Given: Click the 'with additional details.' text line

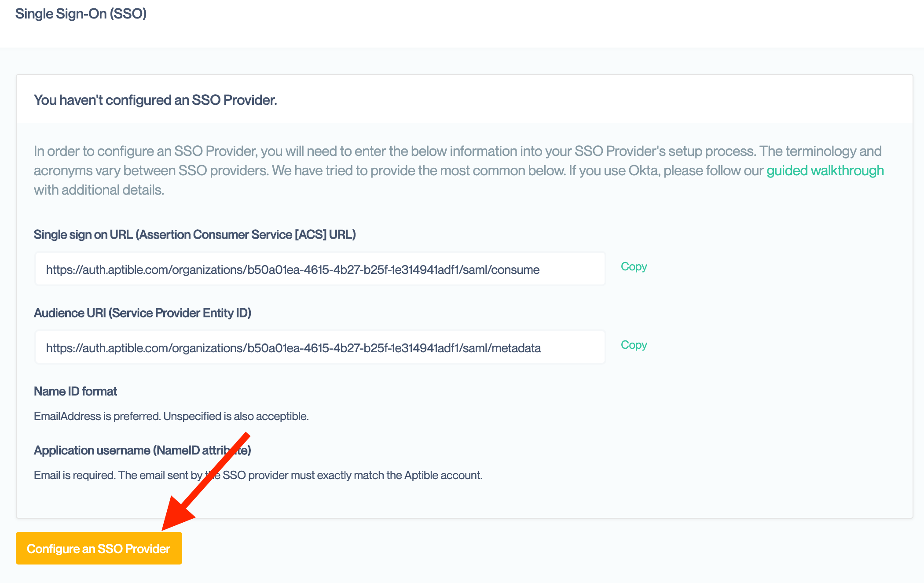Looking at the screenshot, I should (99, 190).
